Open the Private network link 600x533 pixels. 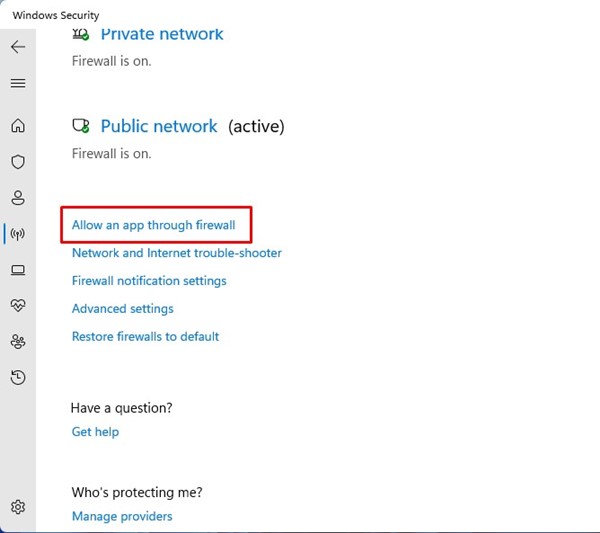click(x=162, y=34)
